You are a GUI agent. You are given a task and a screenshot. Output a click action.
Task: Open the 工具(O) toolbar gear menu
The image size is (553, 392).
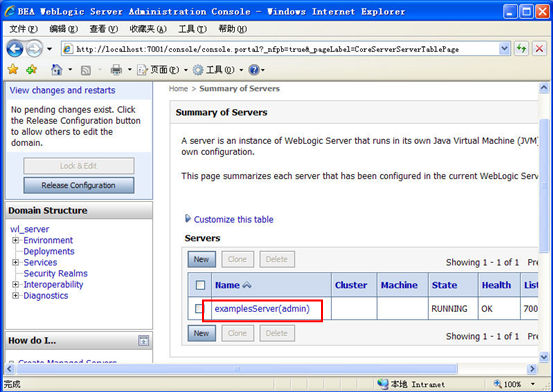(x=217, y=70)
